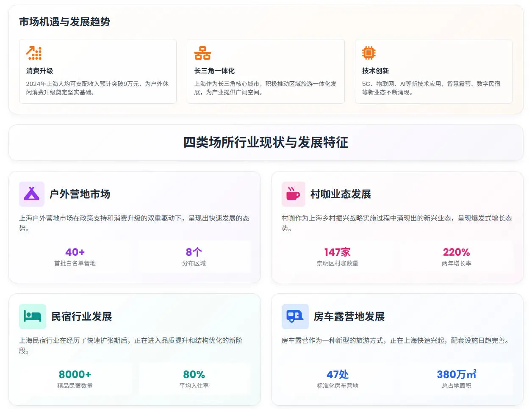Click the 四类场所行业现状与发展特征 banner
The image size is (532, 409).
pos(266,143)
